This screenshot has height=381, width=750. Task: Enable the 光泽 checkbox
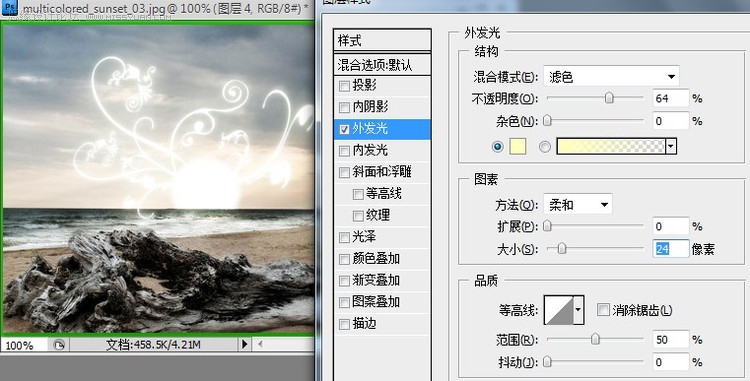click(344, 238)
